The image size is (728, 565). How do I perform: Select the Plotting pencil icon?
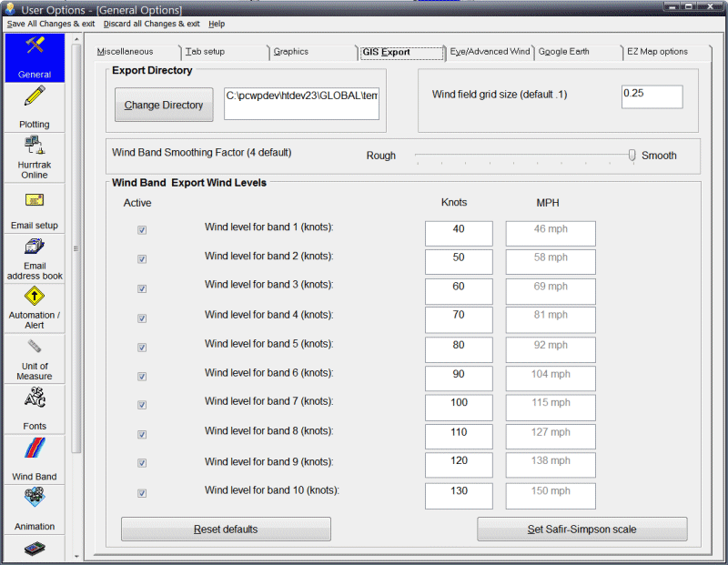[x=35, y=105]
